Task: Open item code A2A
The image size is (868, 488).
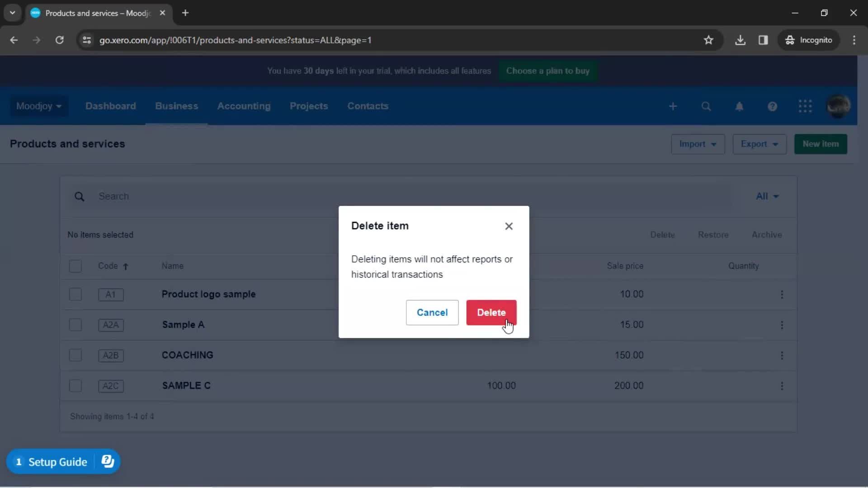Action: point(111,325)
